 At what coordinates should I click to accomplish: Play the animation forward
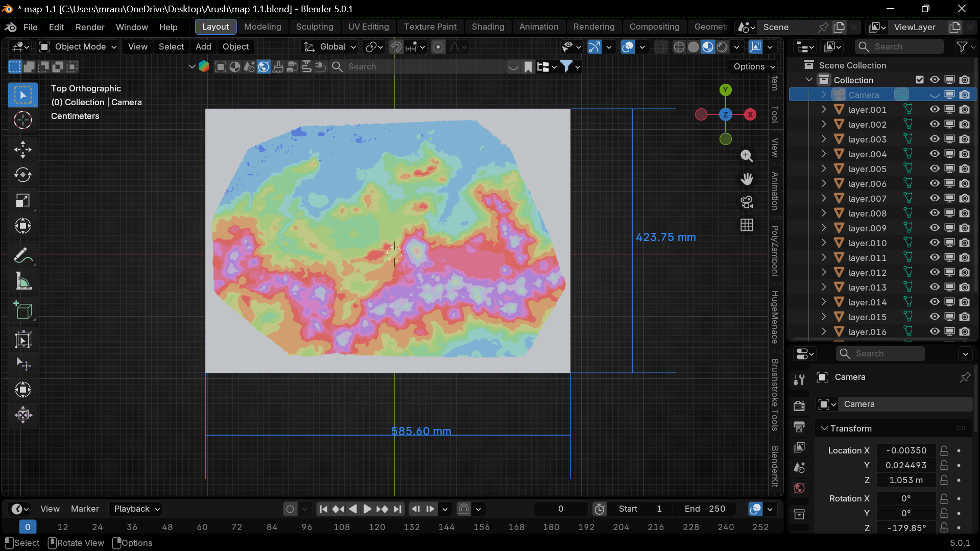[x=367, y=509]
